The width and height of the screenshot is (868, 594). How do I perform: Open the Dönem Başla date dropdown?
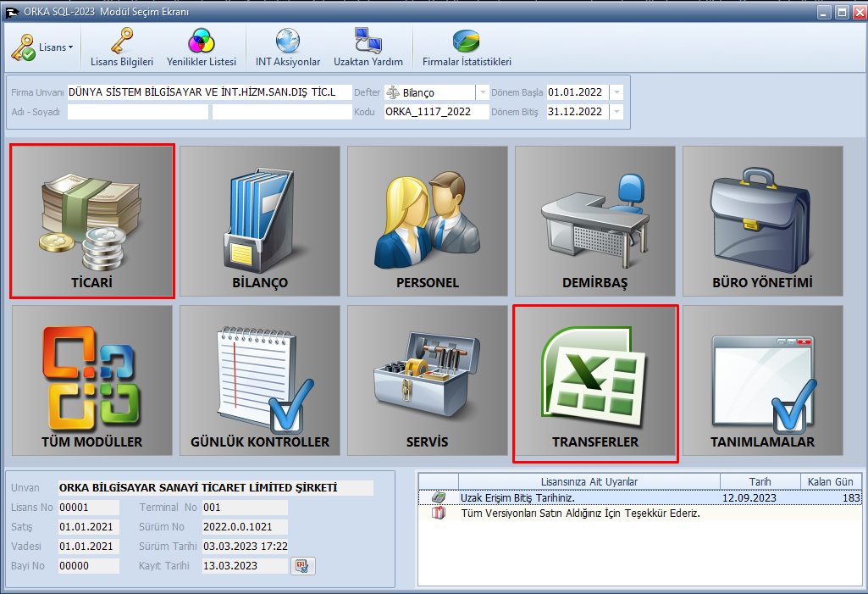(x=616, y=92)
